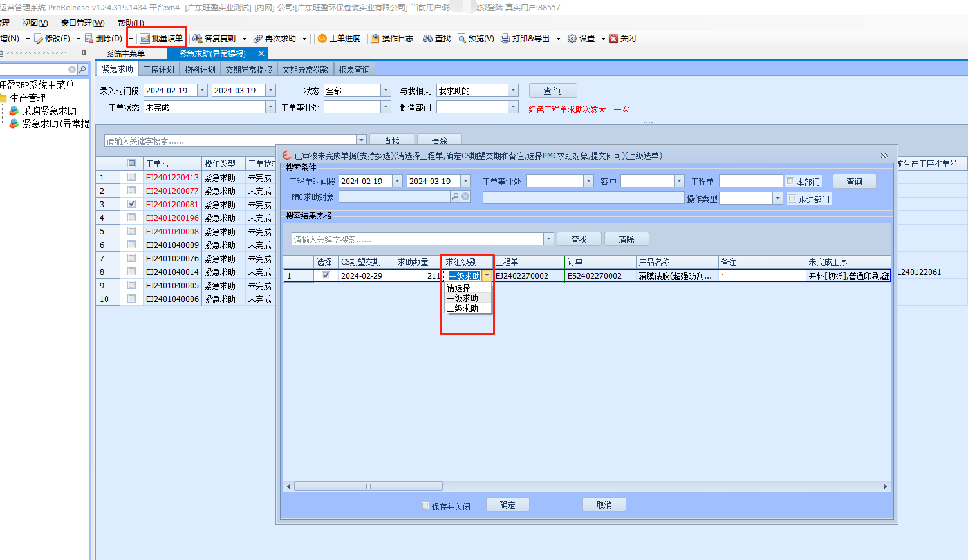The height and width of the screenshot is (560, 968).
Task: Switch to the 工序计划 tab
Action: [x=159, y=70]
